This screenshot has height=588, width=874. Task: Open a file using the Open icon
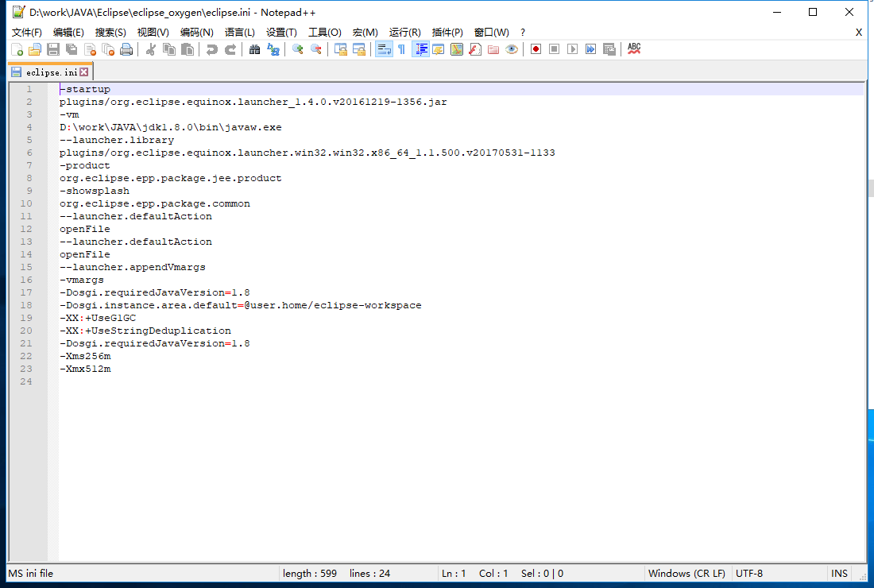[x=35, y=49]
